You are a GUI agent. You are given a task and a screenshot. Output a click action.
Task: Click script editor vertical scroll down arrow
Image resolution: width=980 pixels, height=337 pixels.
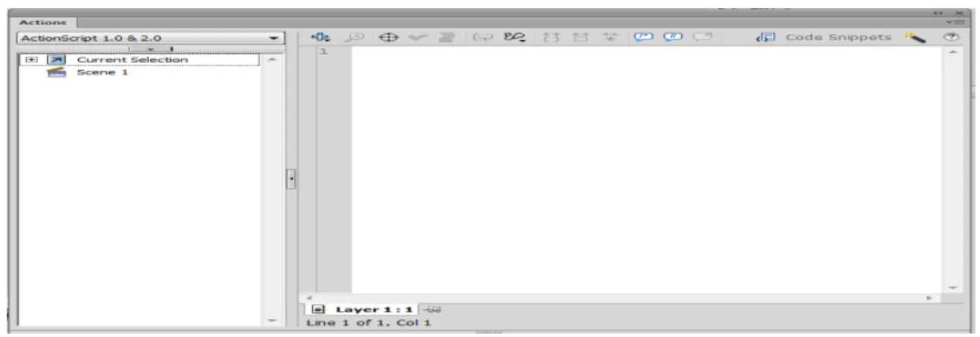pyautogui.click(x=953, y=289)
